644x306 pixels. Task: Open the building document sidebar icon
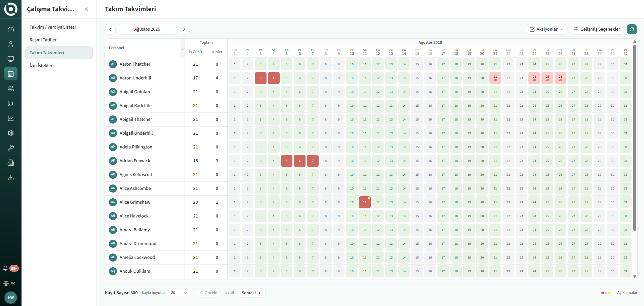tap(11, 163)
